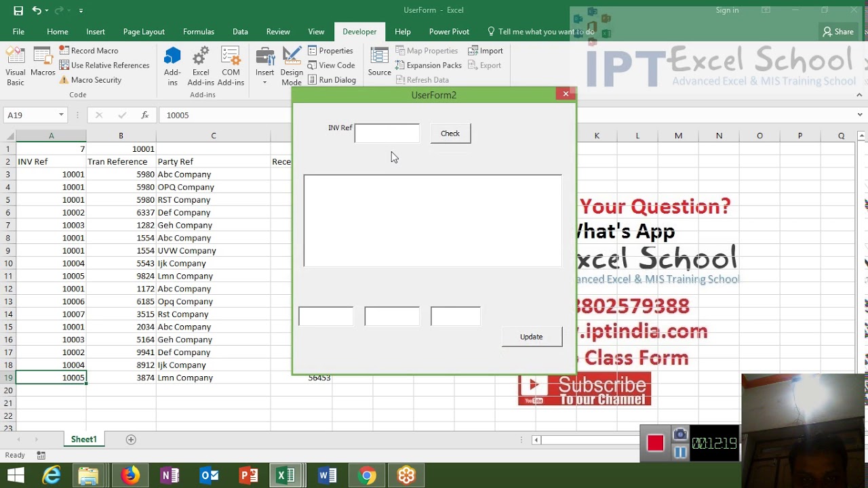Open Macro Security settings

pos(90,80)
